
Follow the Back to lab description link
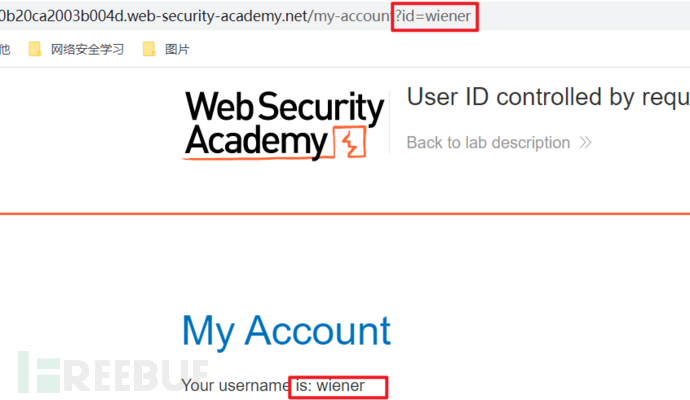coord(488,143)
